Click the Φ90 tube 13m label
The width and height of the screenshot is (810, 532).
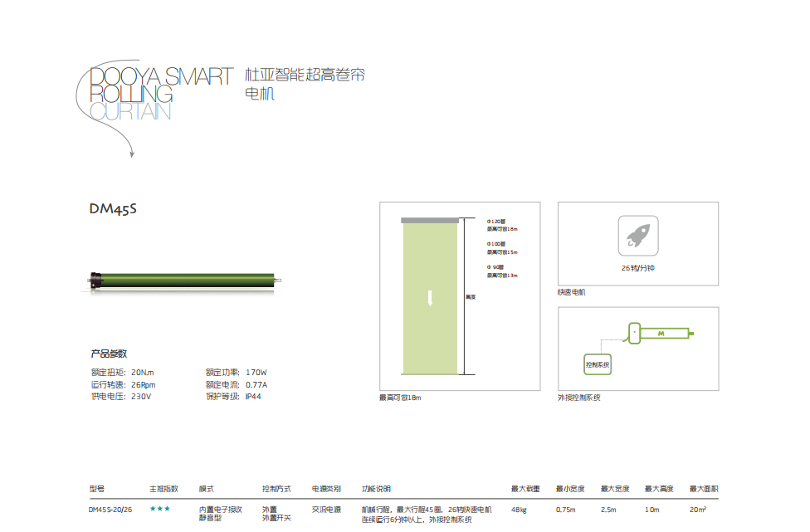[x=502, y=271]
